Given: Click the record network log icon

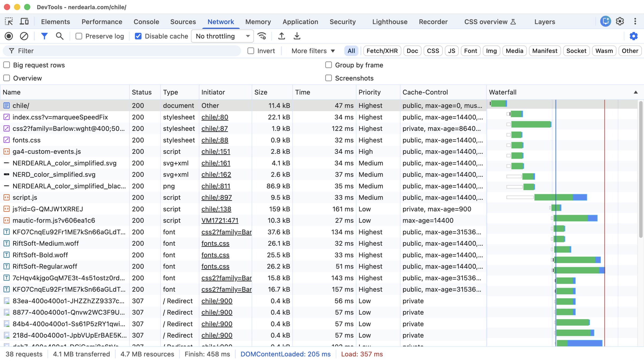Looking at the screenshot, I should [9, 36].
